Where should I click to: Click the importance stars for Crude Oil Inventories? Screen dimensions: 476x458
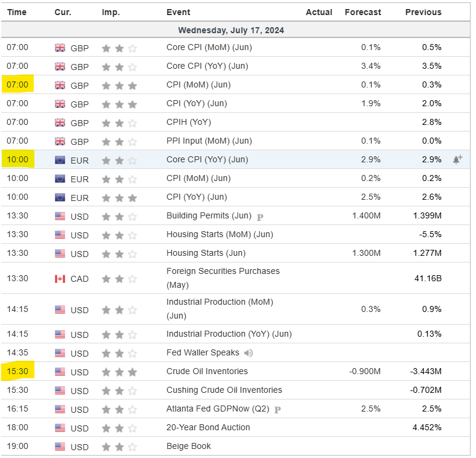click(119, 372)
